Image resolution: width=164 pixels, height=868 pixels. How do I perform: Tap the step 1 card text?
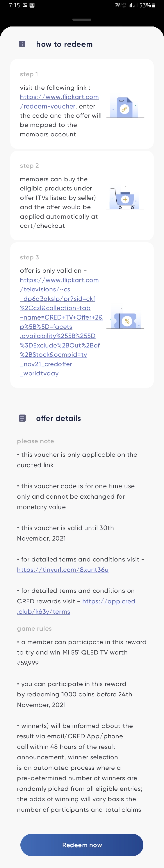click(x=61, y=111)
